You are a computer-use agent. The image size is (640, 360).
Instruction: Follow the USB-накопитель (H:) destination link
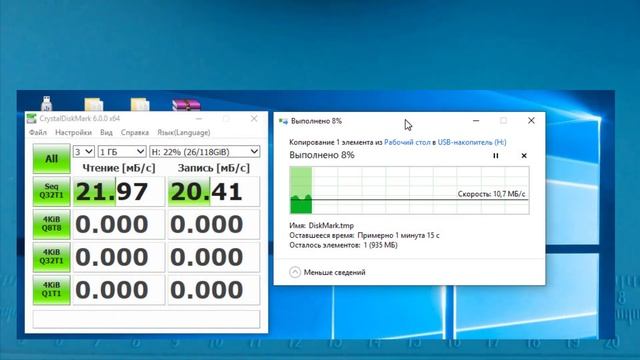tap(472, 142)
